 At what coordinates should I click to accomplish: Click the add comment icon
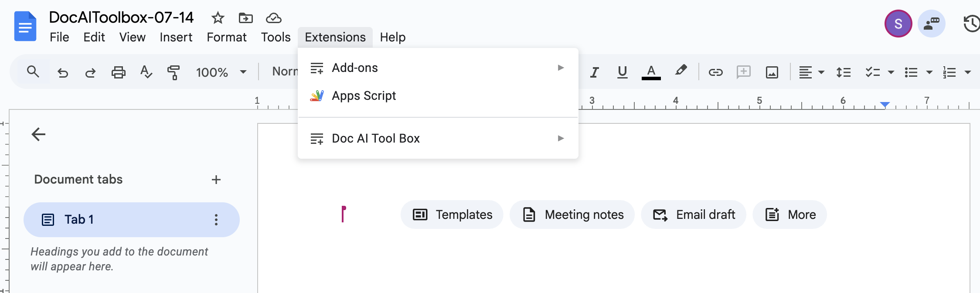743,72
